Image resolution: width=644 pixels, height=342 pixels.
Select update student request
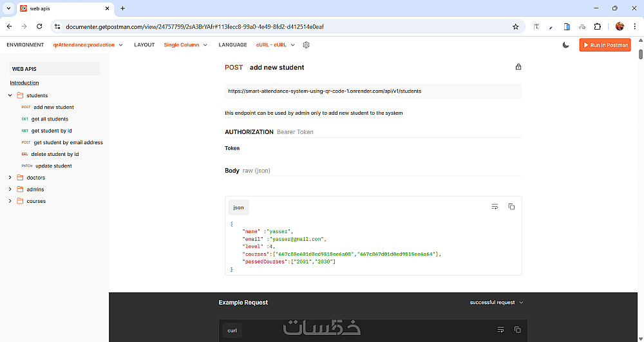(x=54, y=166)
